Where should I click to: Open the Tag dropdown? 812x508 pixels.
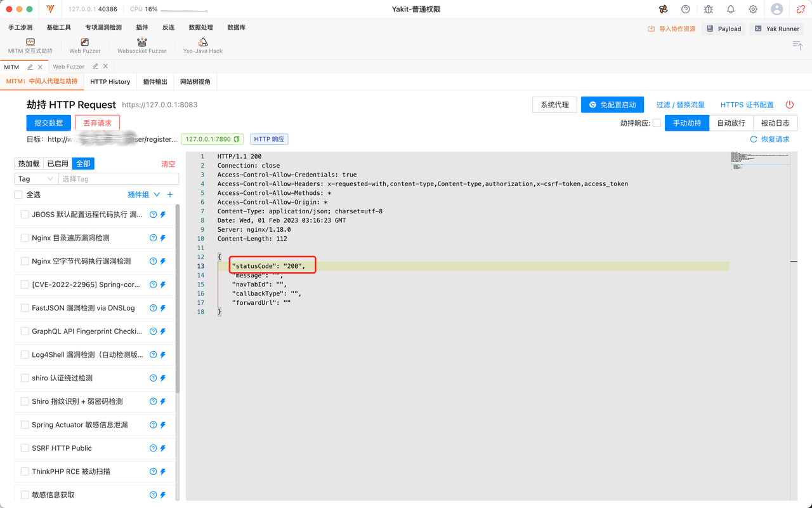pyautogui.click(x=37, y=179)
